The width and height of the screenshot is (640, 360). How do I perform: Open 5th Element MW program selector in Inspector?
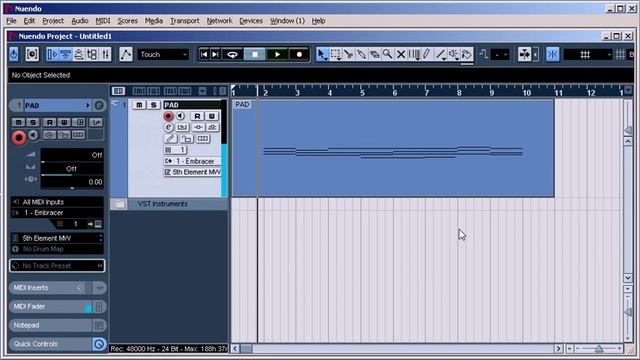point(57,238)
